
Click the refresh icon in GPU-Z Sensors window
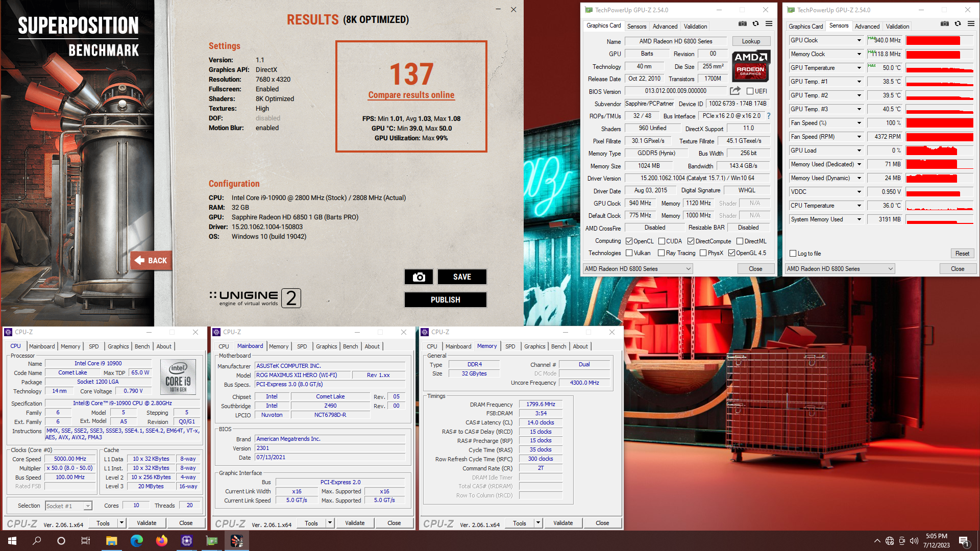[x=958, y=23]
